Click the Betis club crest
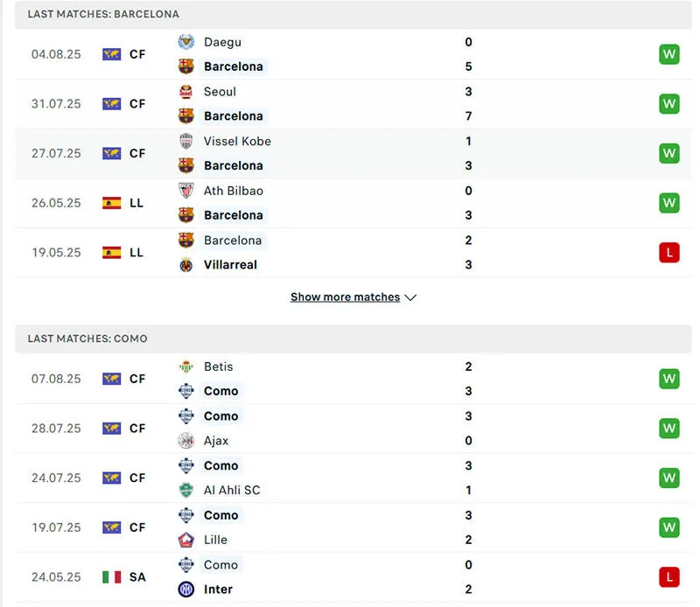Screen dimensions: 700x607 coord(185,366)
